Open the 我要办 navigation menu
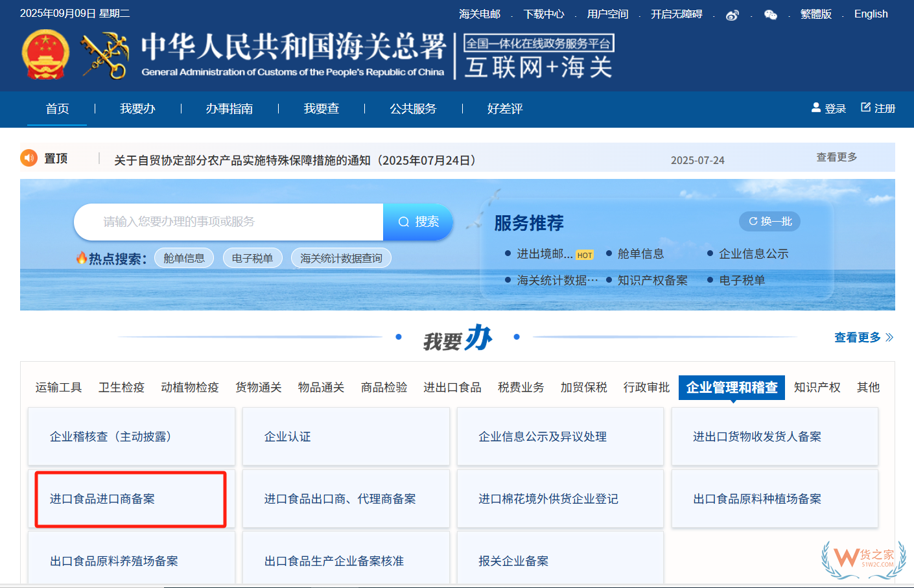 pyautogui.click(x=137, y=109)
